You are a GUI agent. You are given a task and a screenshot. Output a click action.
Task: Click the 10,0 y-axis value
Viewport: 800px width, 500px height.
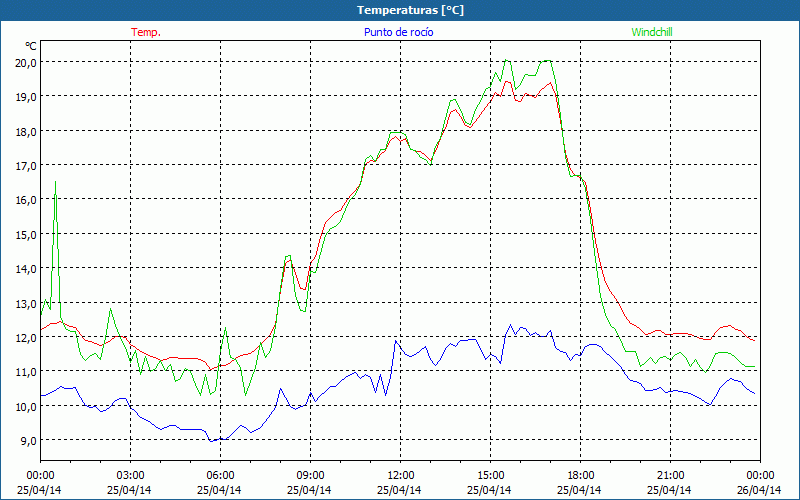tap(26, 407)
